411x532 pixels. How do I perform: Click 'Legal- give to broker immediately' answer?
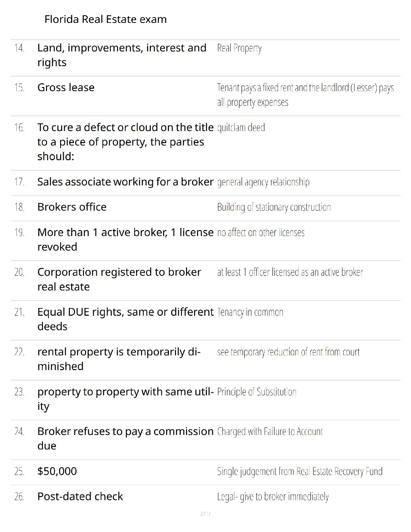[x=273, y=497]
